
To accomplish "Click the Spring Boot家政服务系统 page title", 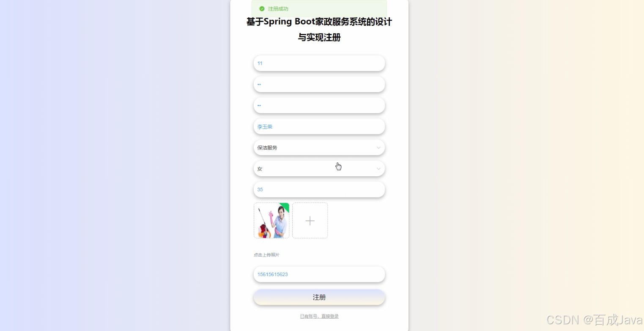I will (319, 30).
